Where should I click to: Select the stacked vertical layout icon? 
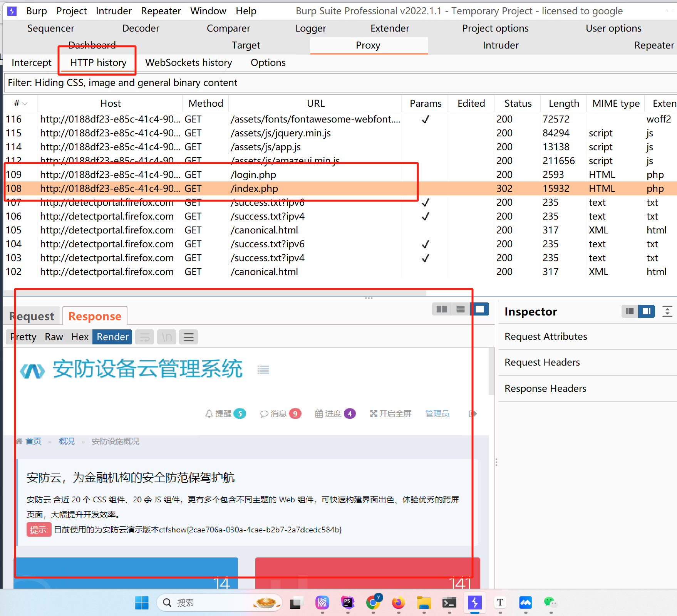tap(461, 309)
